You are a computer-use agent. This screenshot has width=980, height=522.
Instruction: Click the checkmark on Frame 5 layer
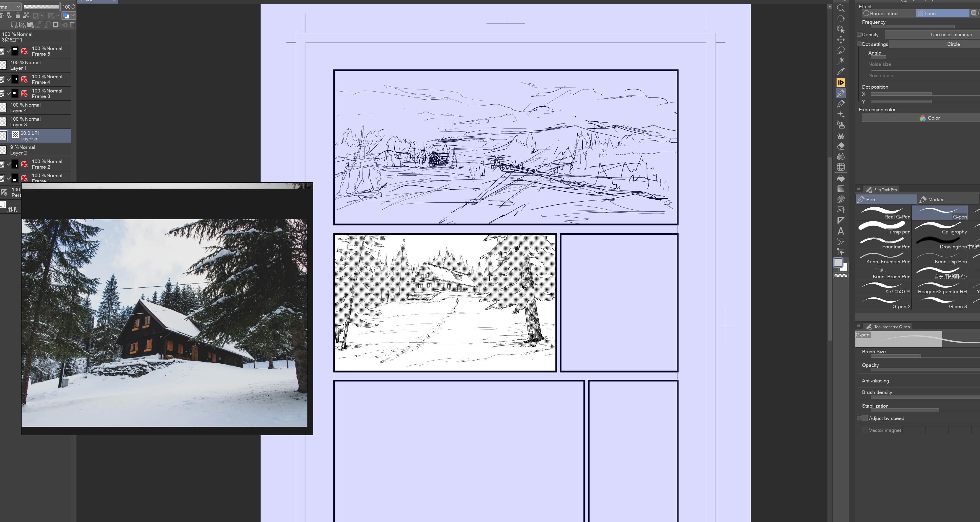pos(9,51)
